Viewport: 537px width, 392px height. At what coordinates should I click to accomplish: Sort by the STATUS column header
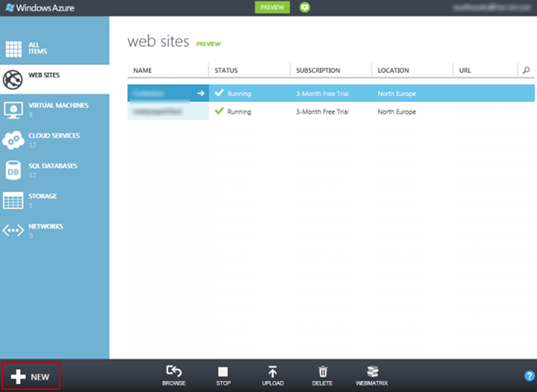coord(226,70)
